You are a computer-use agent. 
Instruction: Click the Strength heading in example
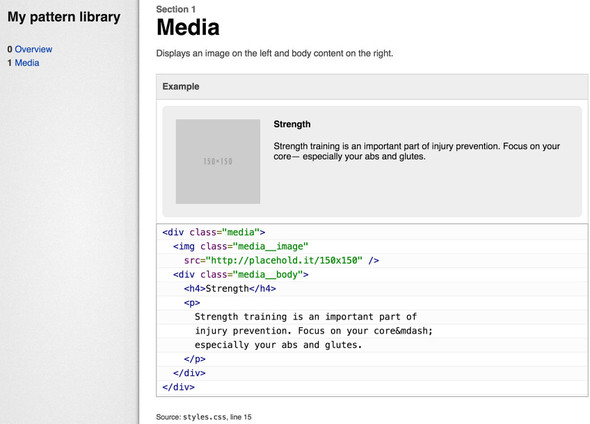coord(292,124)
